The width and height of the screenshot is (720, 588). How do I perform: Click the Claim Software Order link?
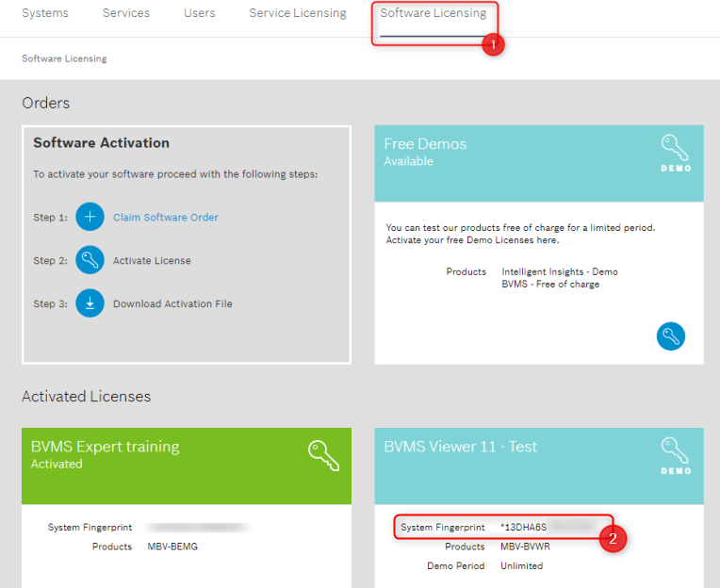click(165, 217)
